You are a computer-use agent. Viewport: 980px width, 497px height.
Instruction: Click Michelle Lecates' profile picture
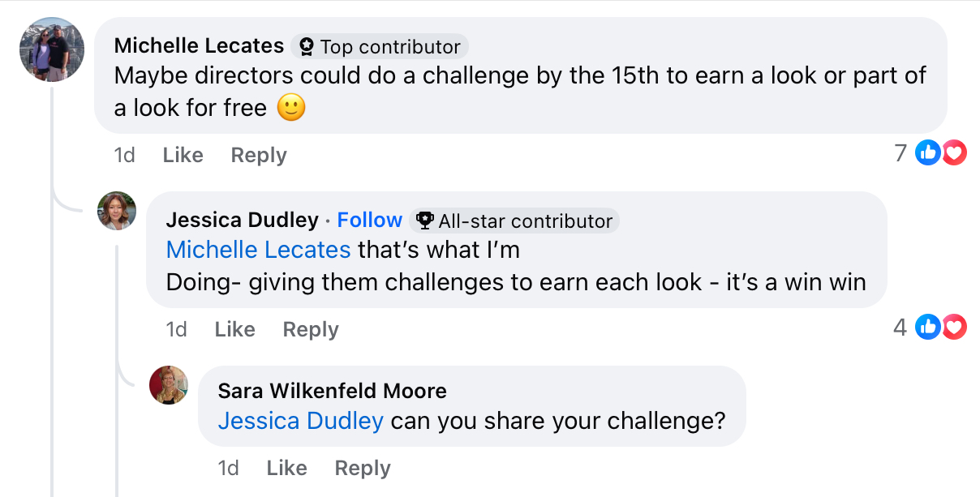(52, 49)
